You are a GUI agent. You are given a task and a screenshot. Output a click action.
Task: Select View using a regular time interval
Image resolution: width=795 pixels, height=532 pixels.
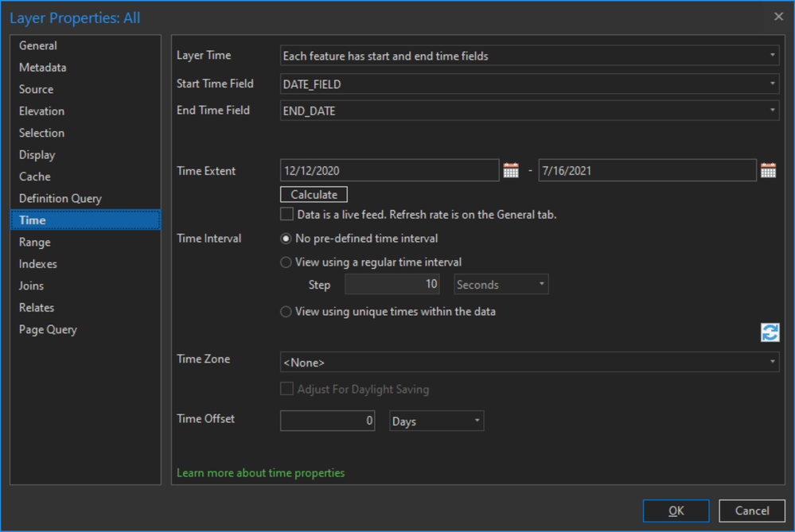click(x=286, y=262)
